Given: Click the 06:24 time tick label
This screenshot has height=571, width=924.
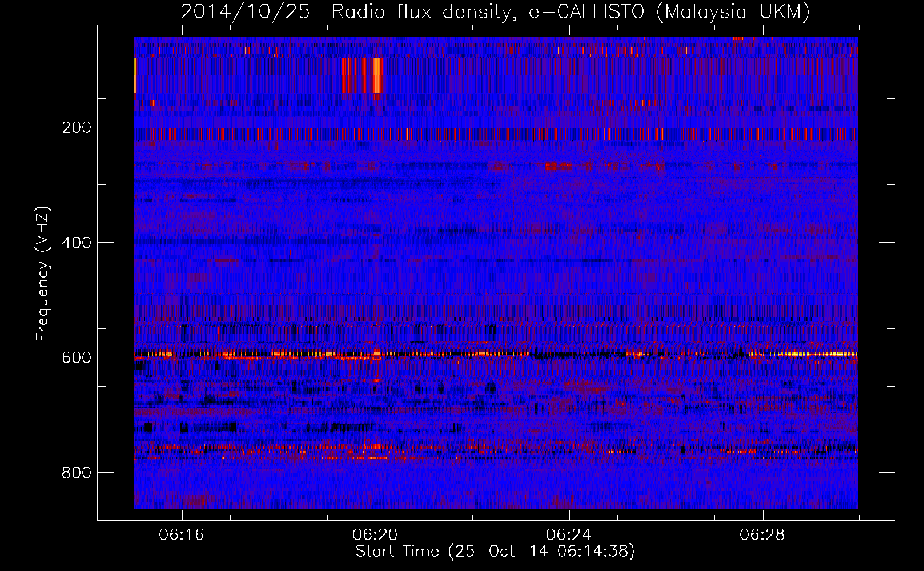Looking at the screenshot, I should [569, 535].
